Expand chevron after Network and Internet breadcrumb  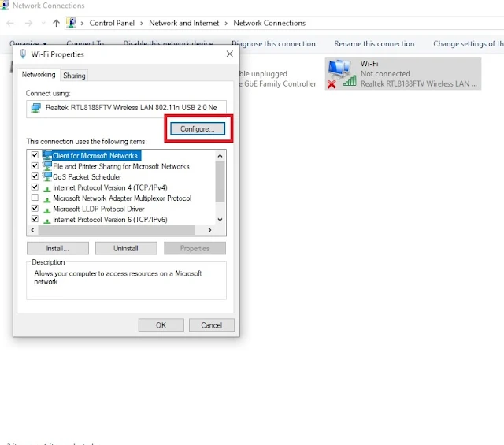pyautogui.click(x=226, y=24)
